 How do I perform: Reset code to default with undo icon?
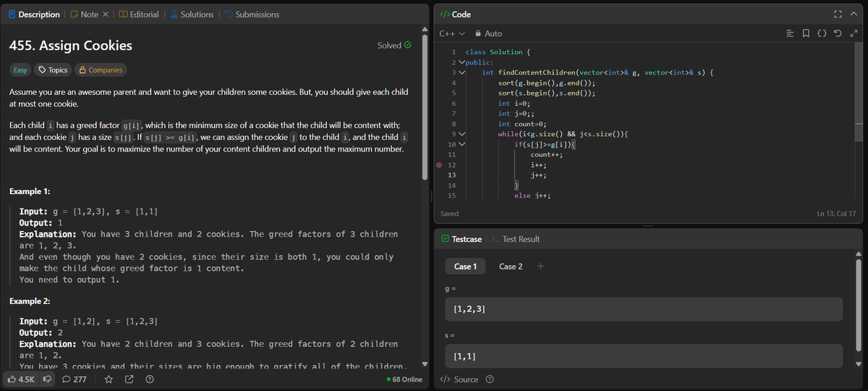click(838, 33)
